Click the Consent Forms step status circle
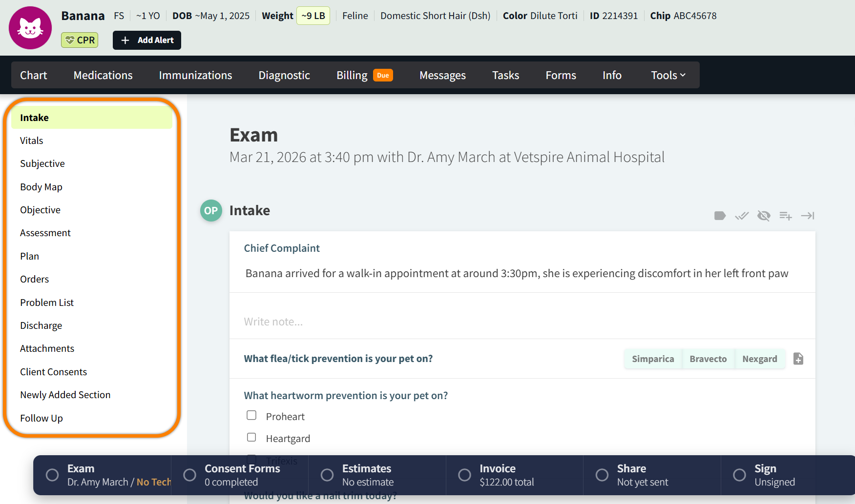 (x=189, y=475)
